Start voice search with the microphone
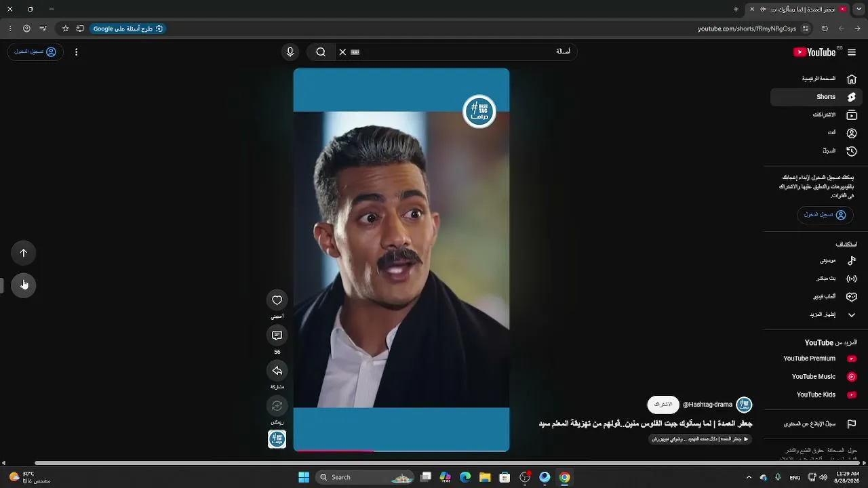 coord(290,52)
